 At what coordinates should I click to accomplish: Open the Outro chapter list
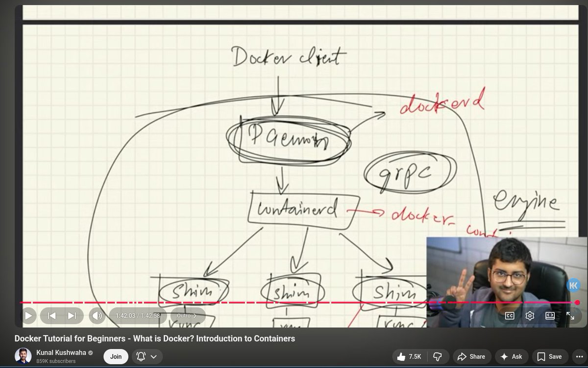tap(187, 315)
